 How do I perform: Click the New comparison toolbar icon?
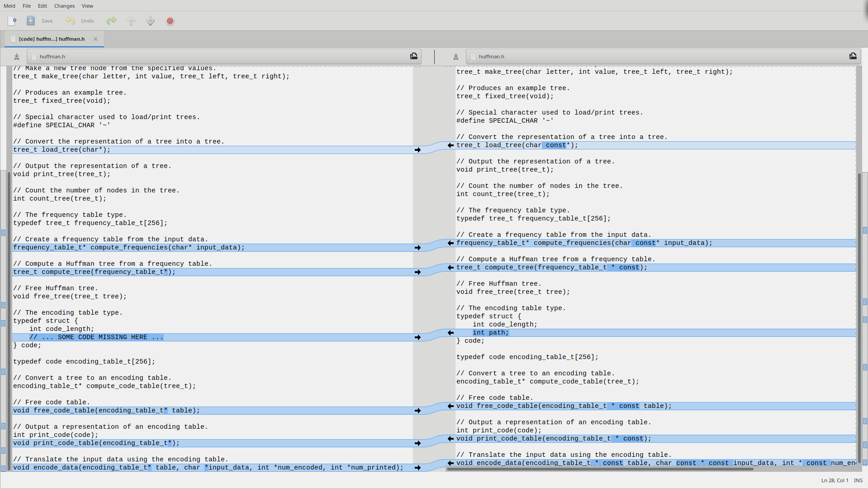pyautogui.click(x=12, y=21)
